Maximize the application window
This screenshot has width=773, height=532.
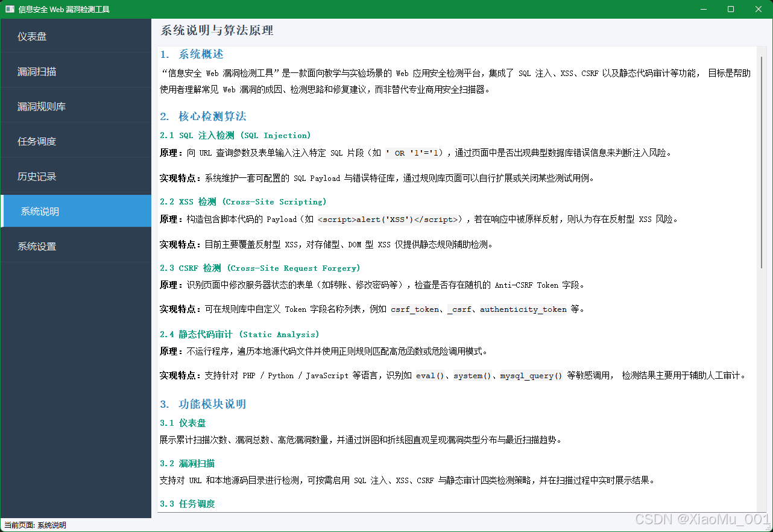(731, 9)
